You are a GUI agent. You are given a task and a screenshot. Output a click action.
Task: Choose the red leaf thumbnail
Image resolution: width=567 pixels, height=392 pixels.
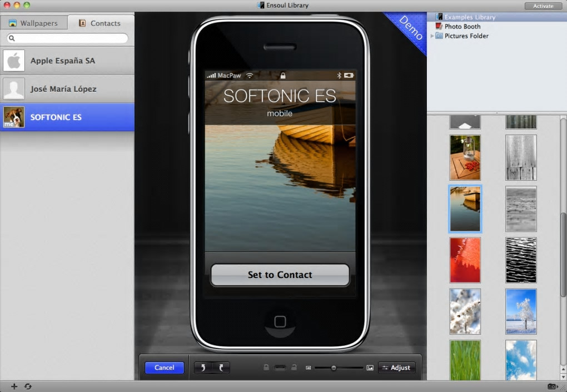(465, 260)
